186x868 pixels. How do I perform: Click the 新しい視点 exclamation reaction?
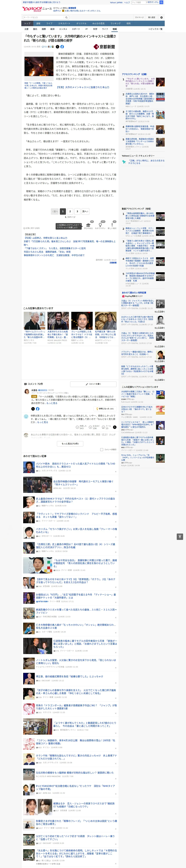tap(112, 225)
